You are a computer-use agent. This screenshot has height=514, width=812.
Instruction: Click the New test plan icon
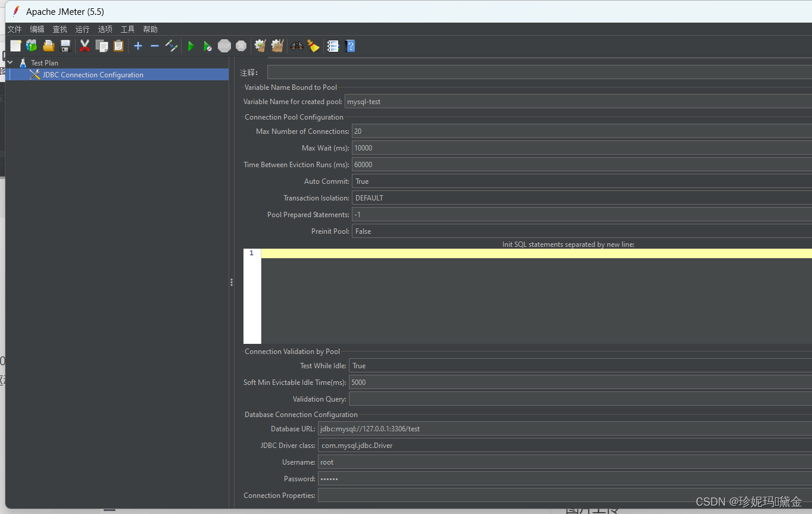(x=15, y=46)
